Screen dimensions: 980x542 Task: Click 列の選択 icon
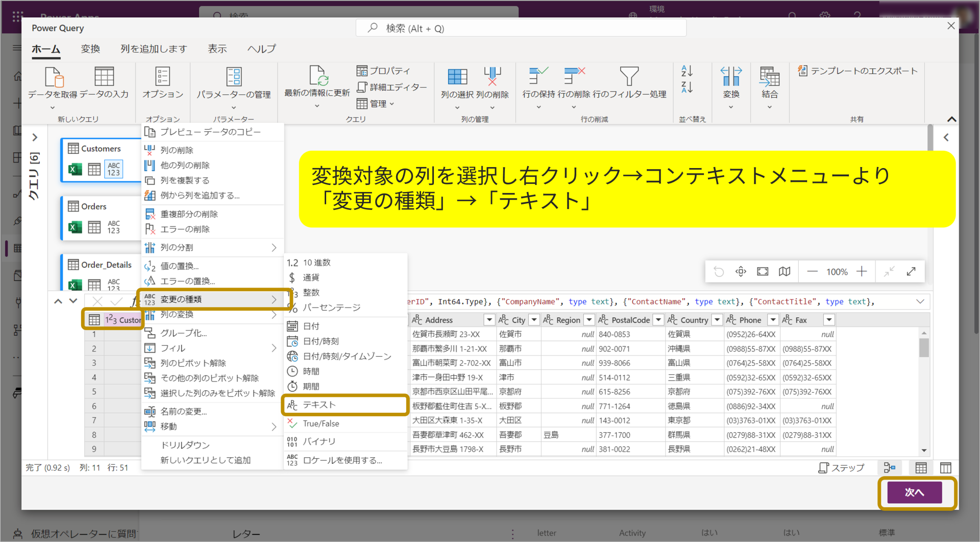(x=457, y=77)
